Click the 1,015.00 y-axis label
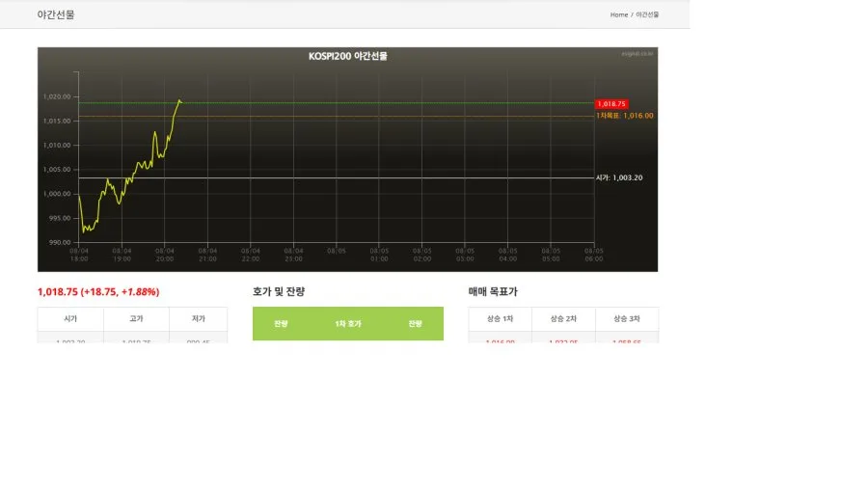 click(57, 122)
